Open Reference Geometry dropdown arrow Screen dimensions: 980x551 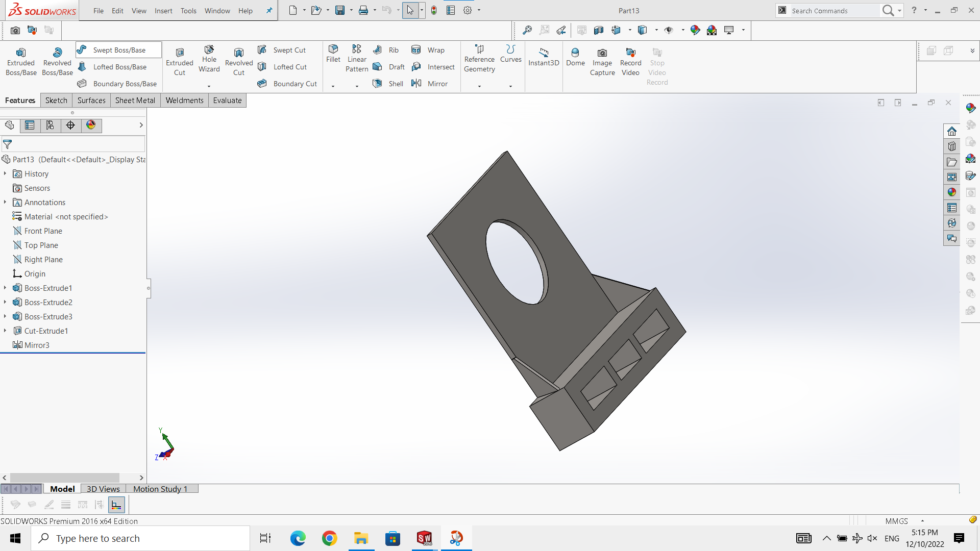[x=479, y=86]
